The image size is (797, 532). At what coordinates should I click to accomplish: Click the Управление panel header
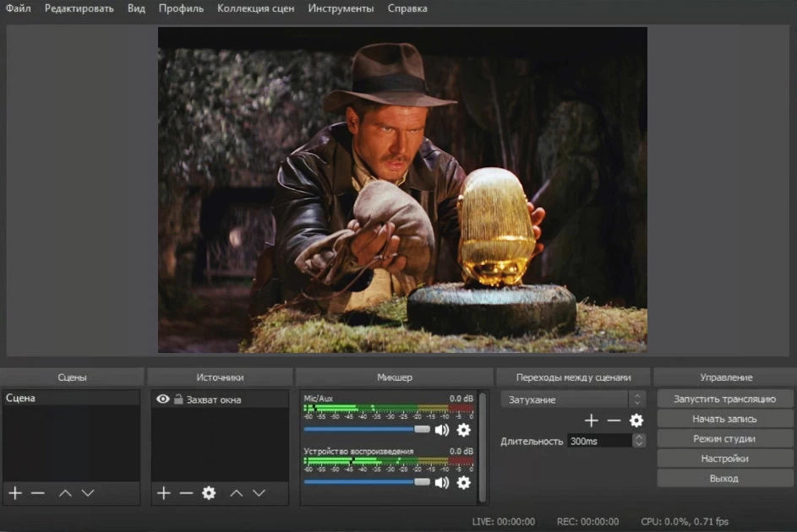click(x=726, y=377)
